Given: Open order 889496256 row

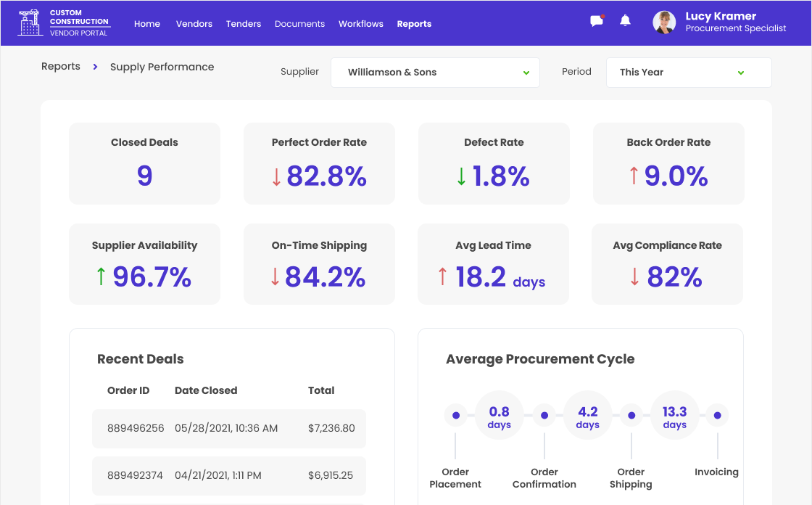Looking at the screenshot, I should coord(229,428).
